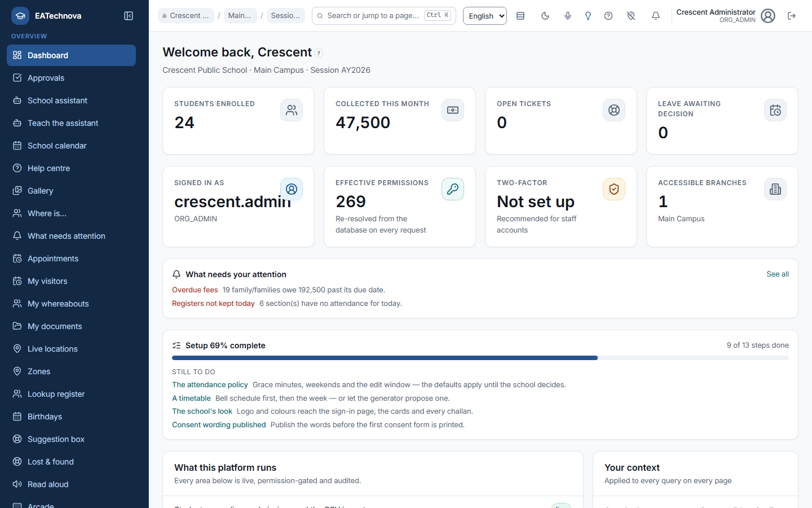Screen dimensions: 812x508
Task: Click the setup completion progress bar
Action: (x=480, y=358)
